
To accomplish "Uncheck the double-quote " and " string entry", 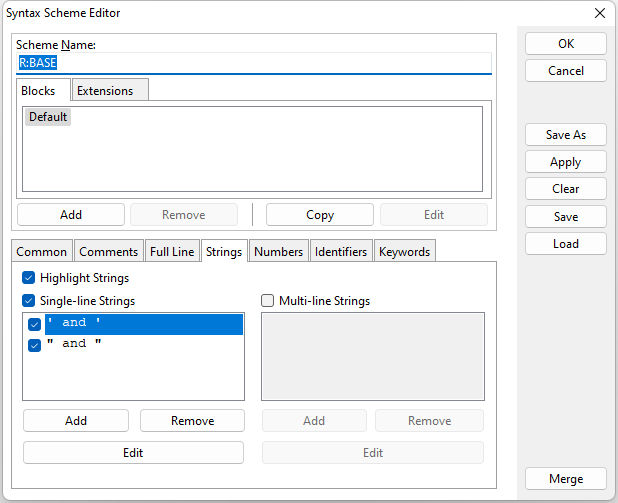I will (x=35, y=345).
